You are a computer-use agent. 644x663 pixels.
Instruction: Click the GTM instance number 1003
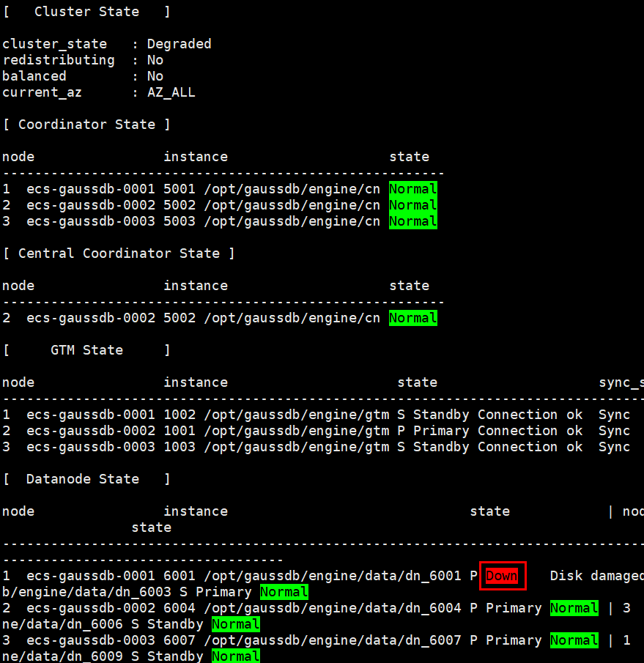point(179,446)
